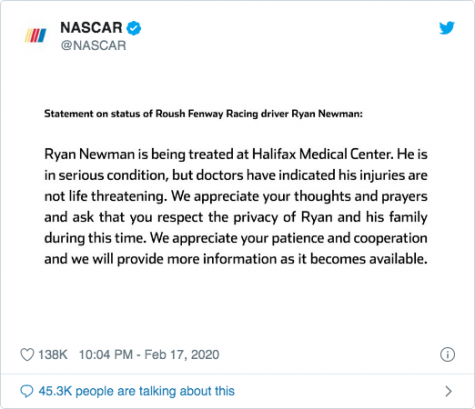Like the tweet with heart icon

[27, 355]
